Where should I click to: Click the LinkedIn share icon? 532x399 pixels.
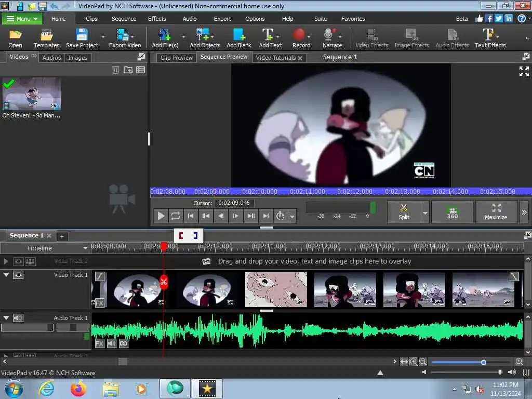(x=509, y=19)
